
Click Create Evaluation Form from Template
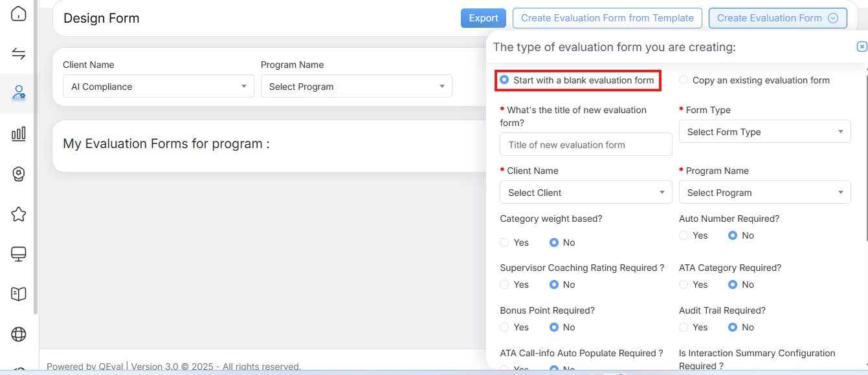(607, 18)
